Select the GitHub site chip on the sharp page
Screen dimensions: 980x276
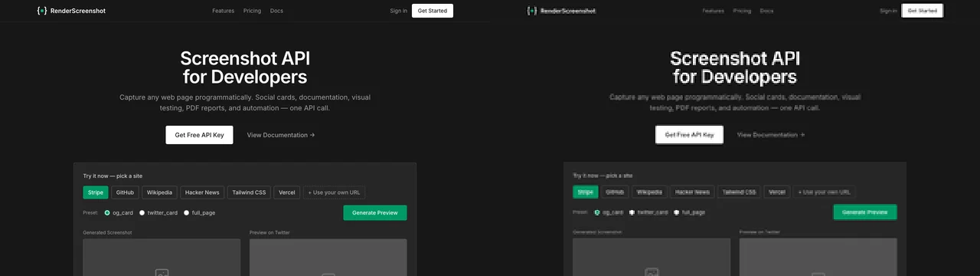click(125, 192)
